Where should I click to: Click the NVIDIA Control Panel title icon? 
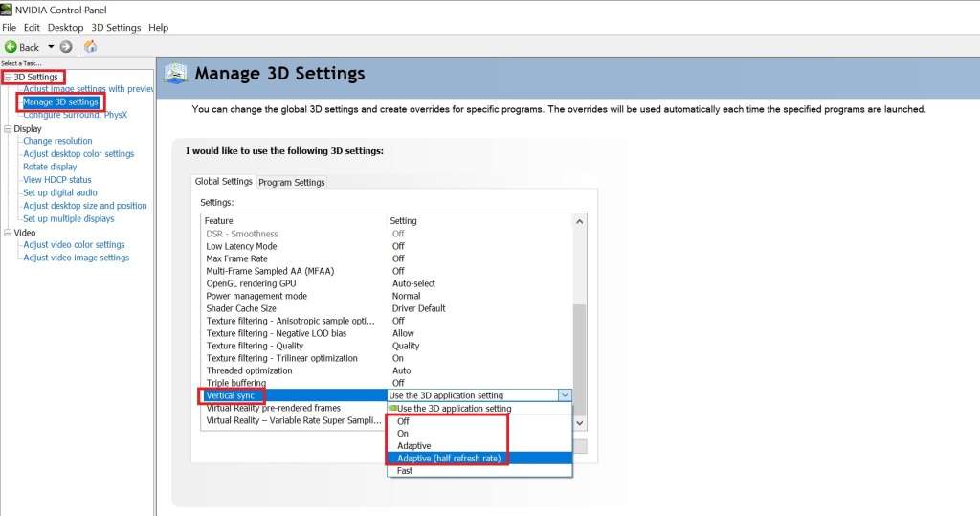(7, 10)
